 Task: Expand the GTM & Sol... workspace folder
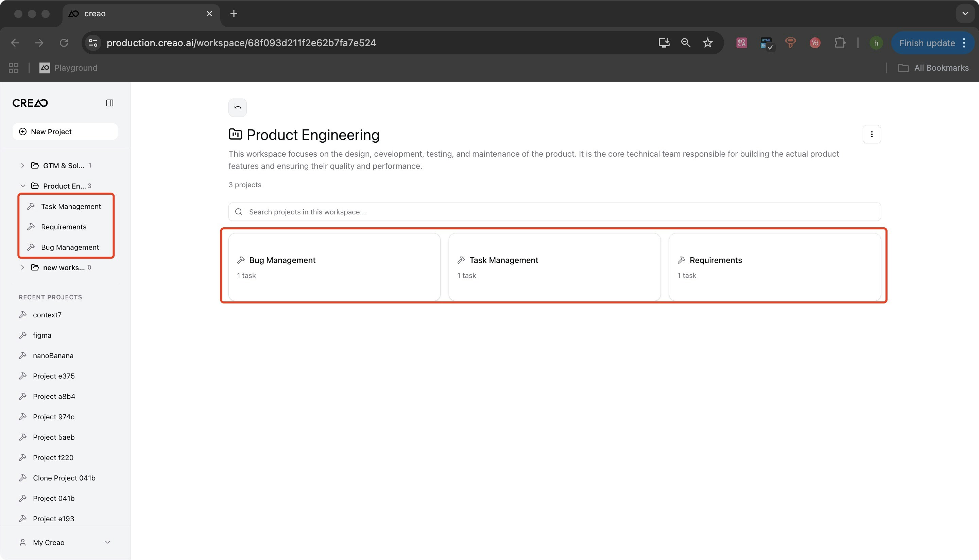click(x=23, y=165)
